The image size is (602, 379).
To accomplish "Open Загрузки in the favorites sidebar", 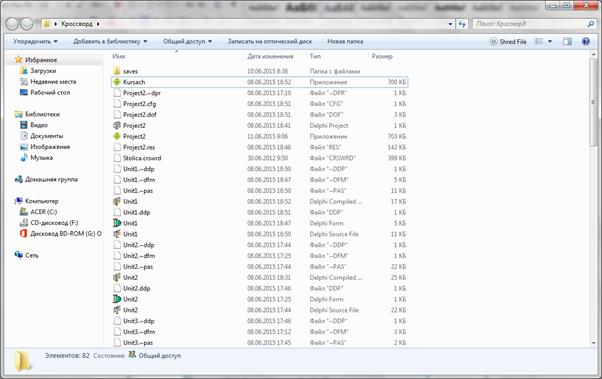I will point(38,71).
